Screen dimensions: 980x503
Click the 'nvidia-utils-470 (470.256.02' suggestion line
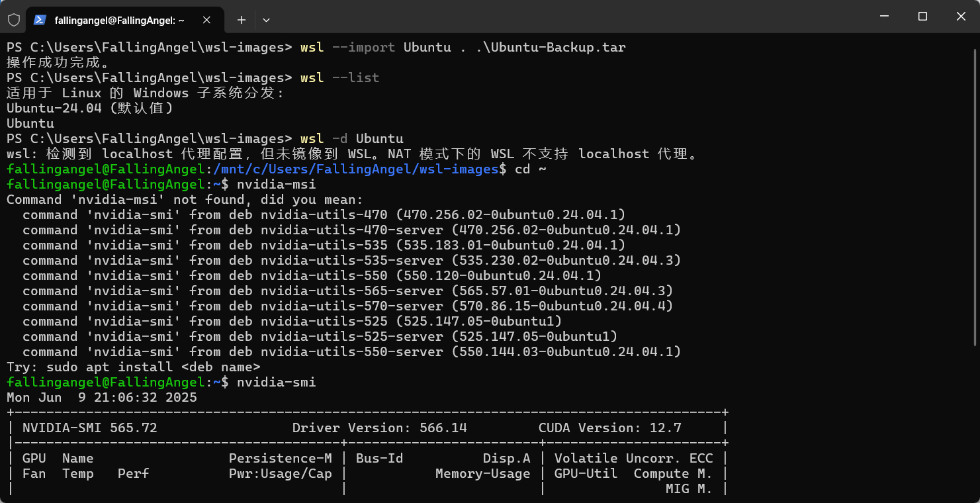click(x=324, y=215)
